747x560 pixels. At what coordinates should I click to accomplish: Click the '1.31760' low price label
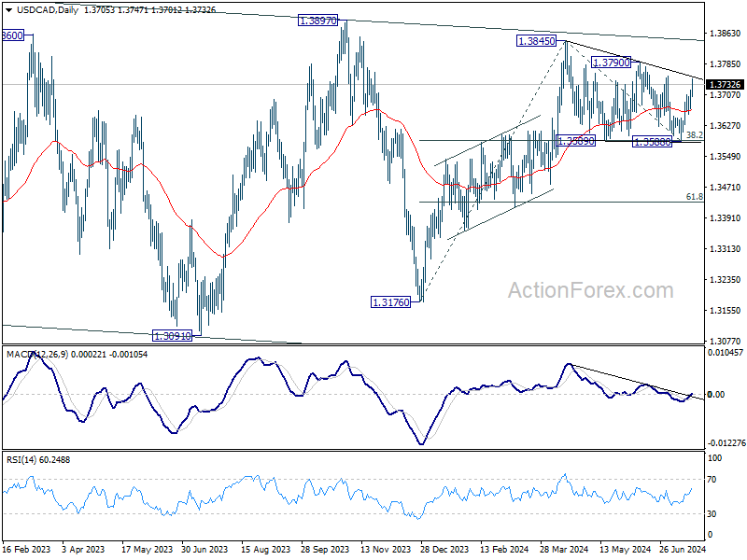point(390,302)
